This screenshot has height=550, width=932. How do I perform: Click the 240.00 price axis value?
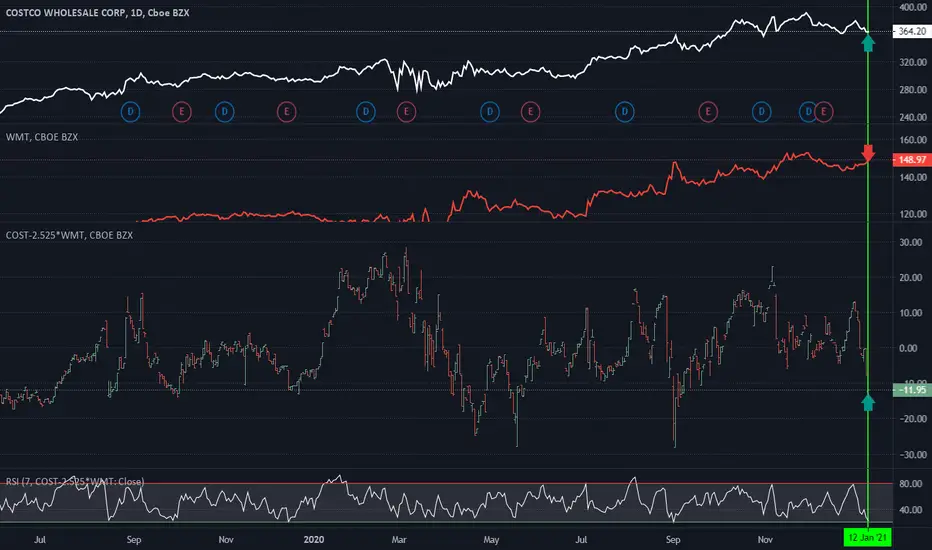coord(914,117)
